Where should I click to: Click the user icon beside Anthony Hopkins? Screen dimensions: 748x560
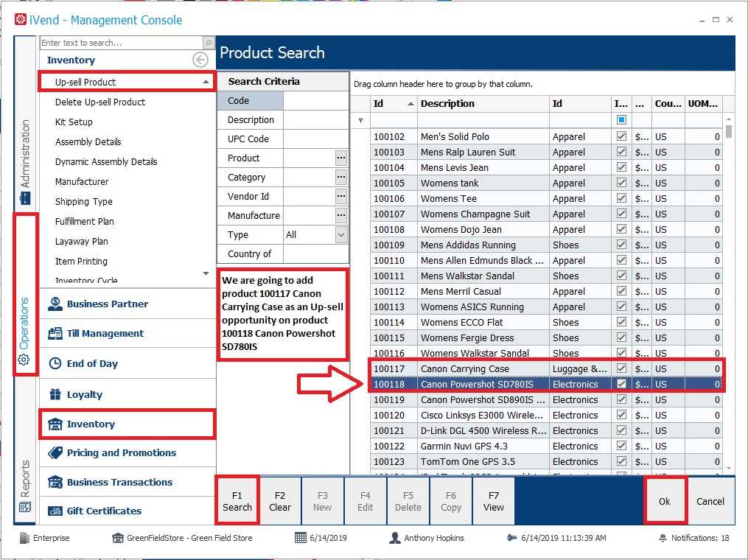395,538
